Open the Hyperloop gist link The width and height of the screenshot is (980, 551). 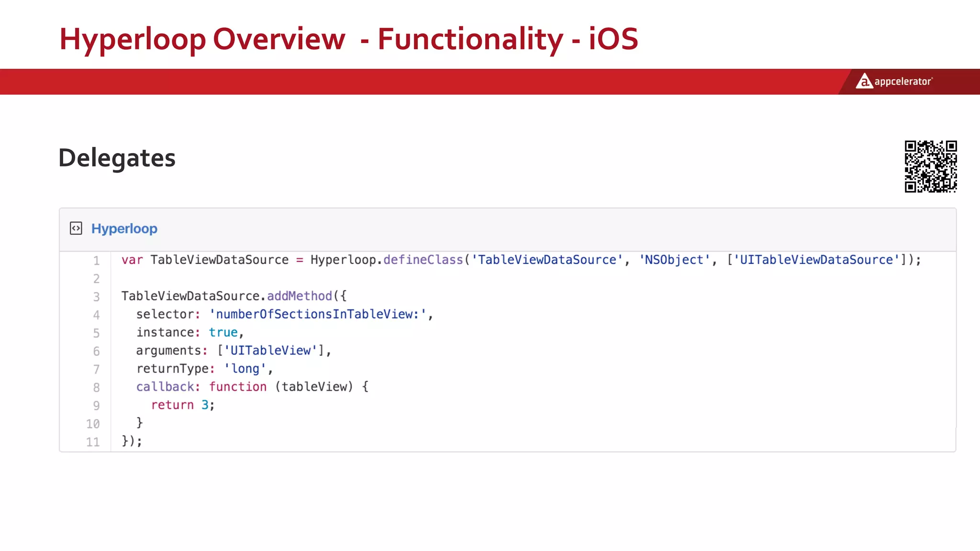[x=124, y=229]
